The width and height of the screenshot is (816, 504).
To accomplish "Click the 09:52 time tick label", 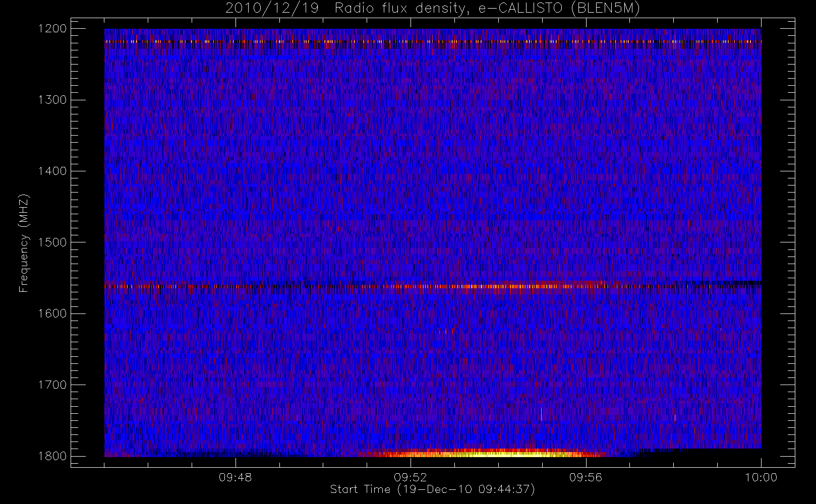I will [x=411, y=477].
